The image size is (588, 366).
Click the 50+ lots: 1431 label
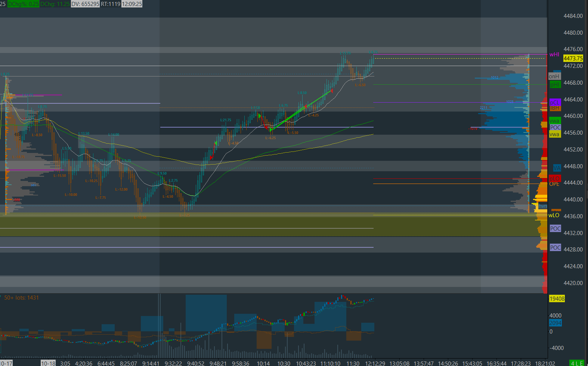pyautogui.click(x=21, y=298)
